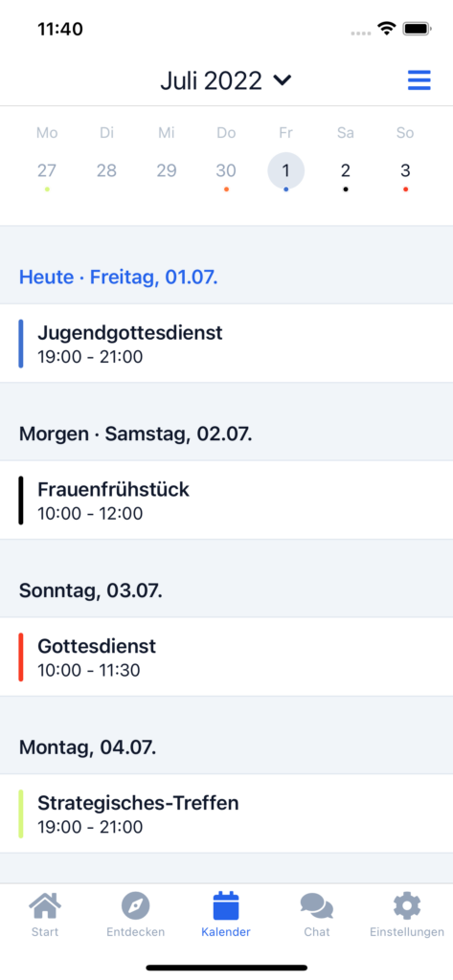Select Sunday 3 in the week strip
This screenshot has width=453, height=980.
tap(405, 170)
